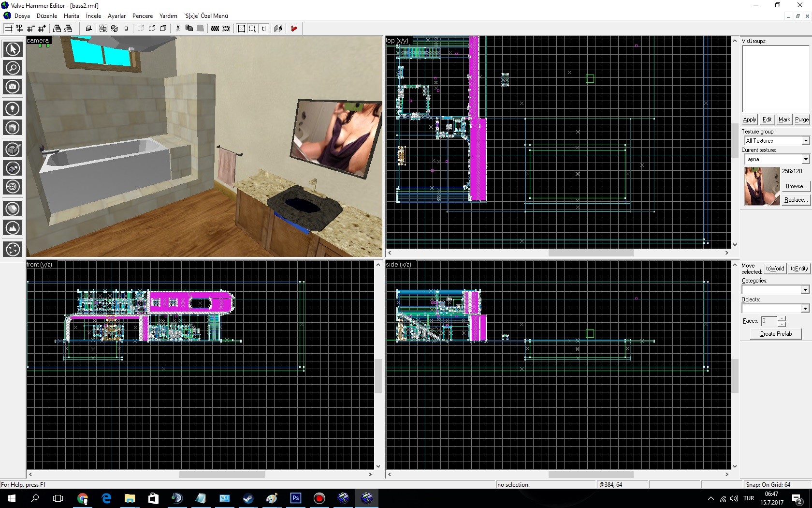Click the toEntity button
Image resolution: width=812 pixels, height=508 pixels.
coord(799,269)
